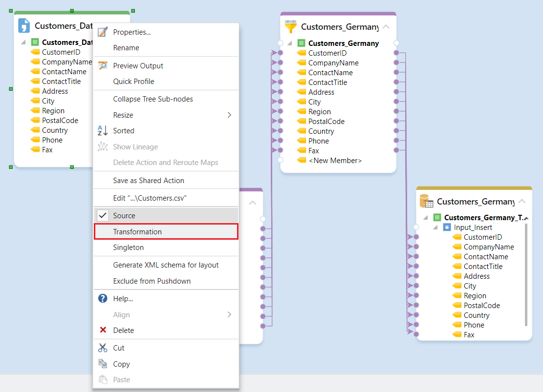Click the scissors Cut icon
The height and width of the screenshot is (392, 543).
pyautogui.click(x=103, y=348)
